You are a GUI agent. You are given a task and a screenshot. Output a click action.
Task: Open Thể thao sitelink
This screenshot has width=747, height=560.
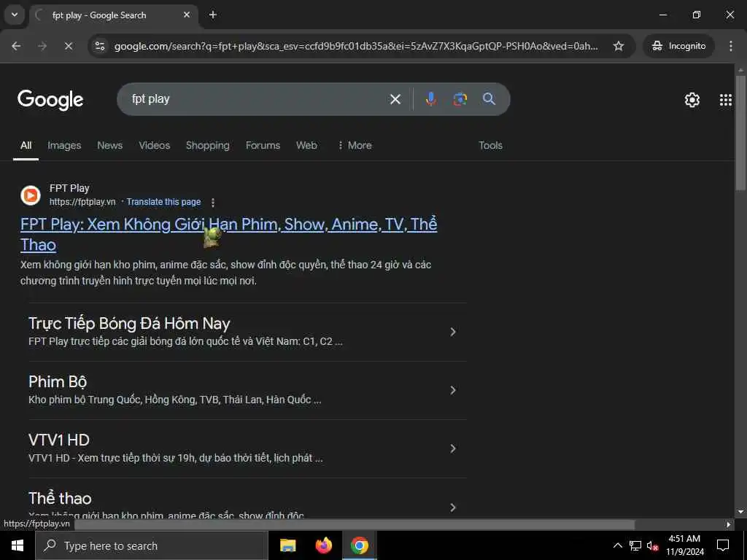tap(60, 499)
